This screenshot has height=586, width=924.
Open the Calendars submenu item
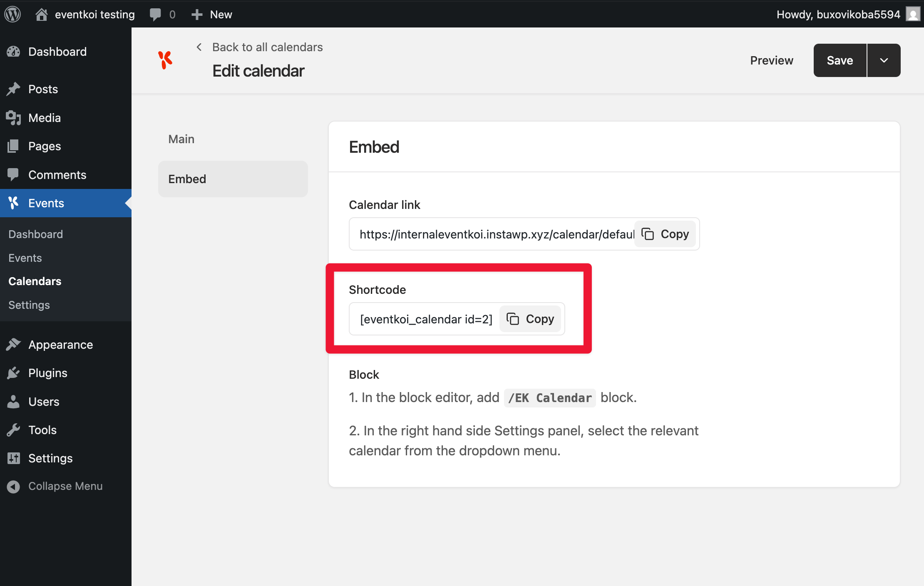click(x=35, y=281)
